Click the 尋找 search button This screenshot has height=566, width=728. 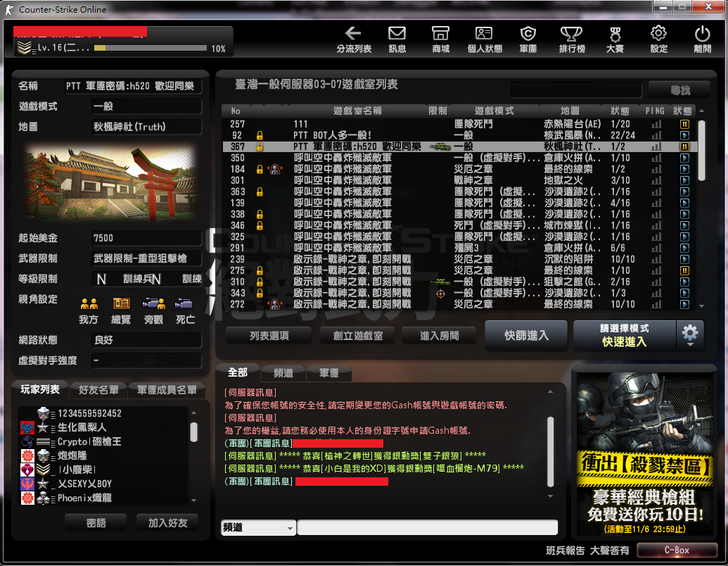coord(679,90)
